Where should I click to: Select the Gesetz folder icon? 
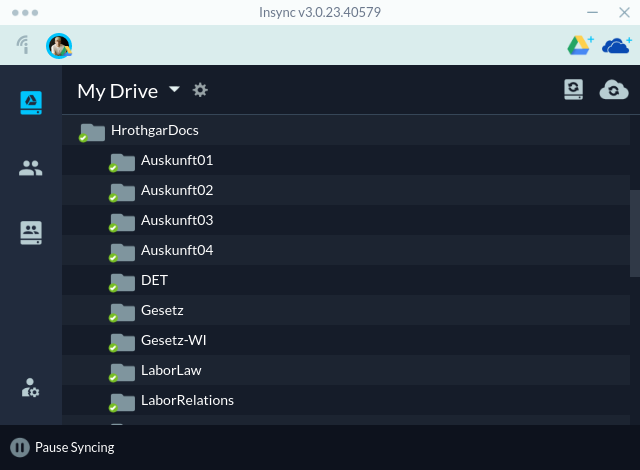click(x=122, y=312)
